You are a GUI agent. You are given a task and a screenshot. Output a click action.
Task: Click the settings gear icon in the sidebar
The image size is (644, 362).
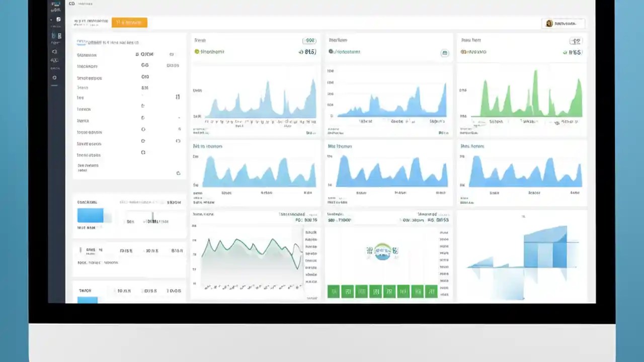(x=54, y=77)
